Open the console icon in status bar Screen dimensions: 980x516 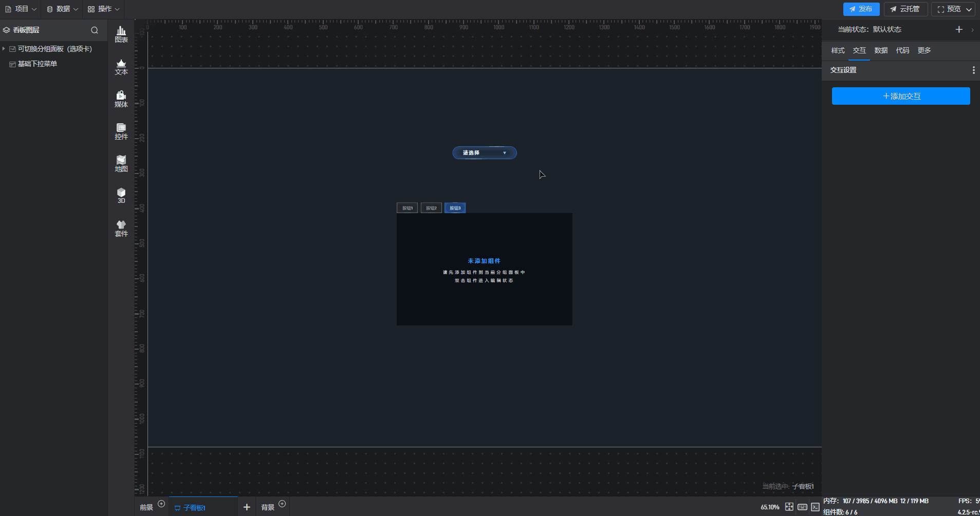point(815,507)
